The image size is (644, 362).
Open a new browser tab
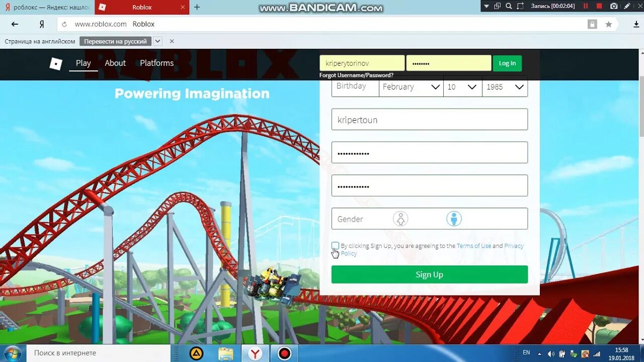click(197, 7)
